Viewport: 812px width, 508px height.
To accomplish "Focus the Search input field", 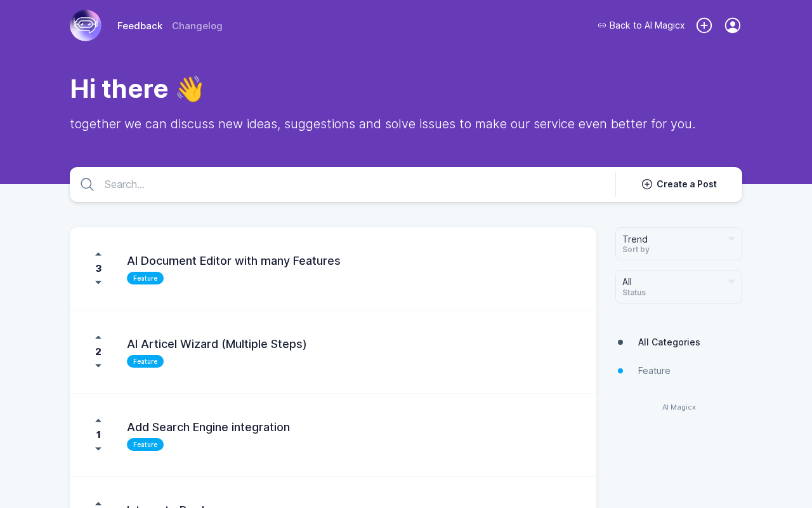I will pos(355,185).
